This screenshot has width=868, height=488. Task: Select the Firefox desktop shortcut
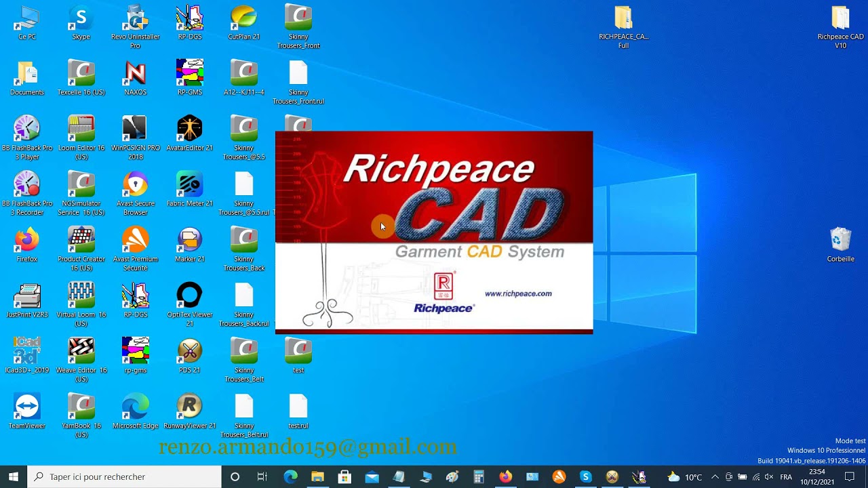tap(27, 245)
